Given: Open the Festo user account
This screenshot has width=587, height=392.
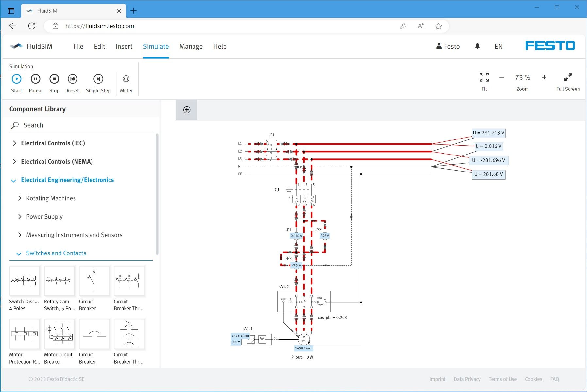Looking at the screenshot, I should coord(448,46).
